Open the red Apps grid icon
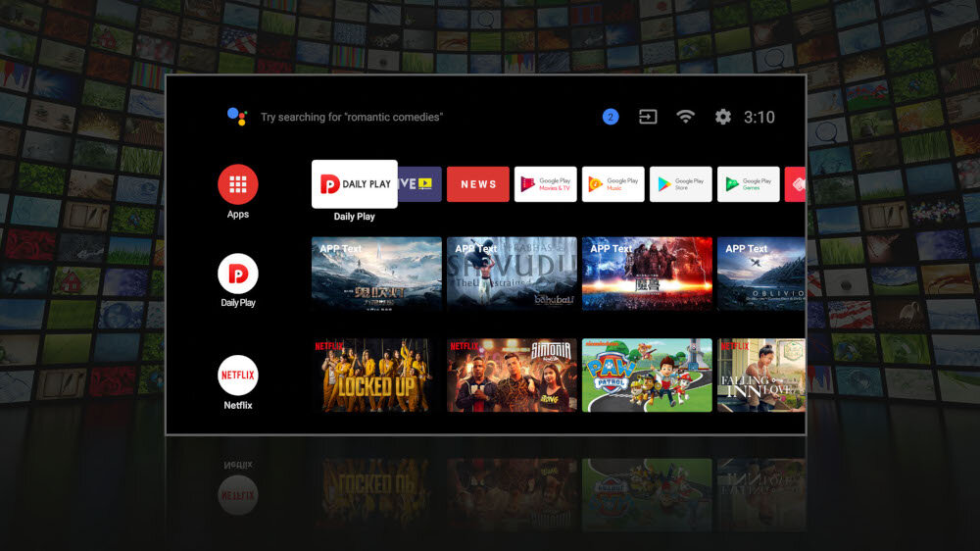The width and height of the screenshot is (980, 551). (x=237, y=184)
